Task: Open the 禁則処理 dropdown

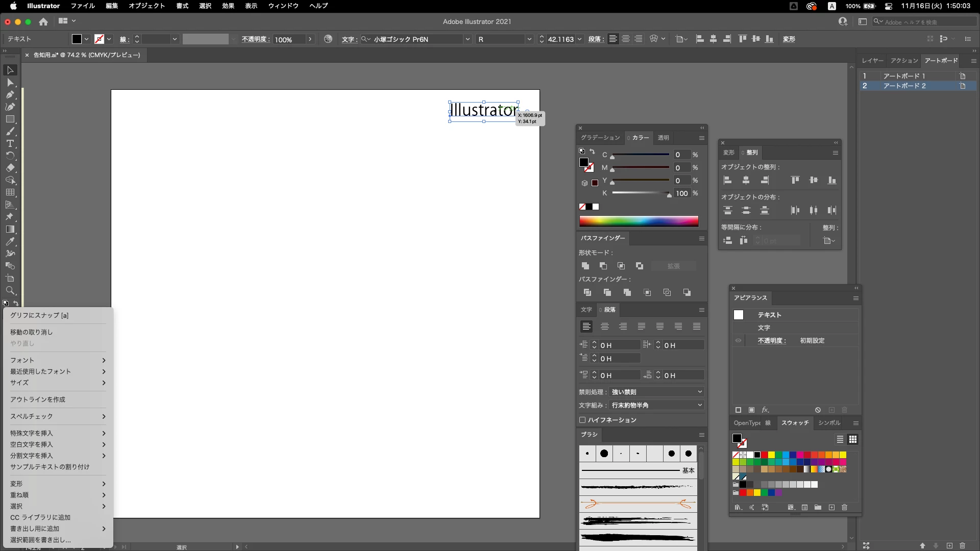Action: pyautogui.click(x=657, y=392)
